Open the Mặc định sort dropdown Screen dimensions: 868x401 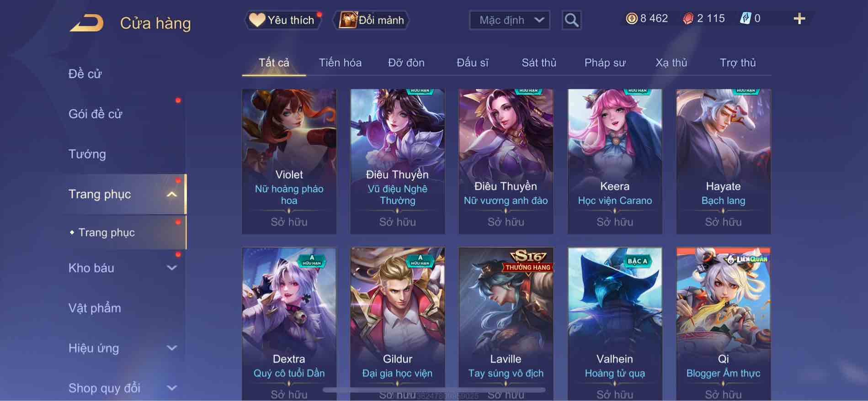(x=510, y=20)
